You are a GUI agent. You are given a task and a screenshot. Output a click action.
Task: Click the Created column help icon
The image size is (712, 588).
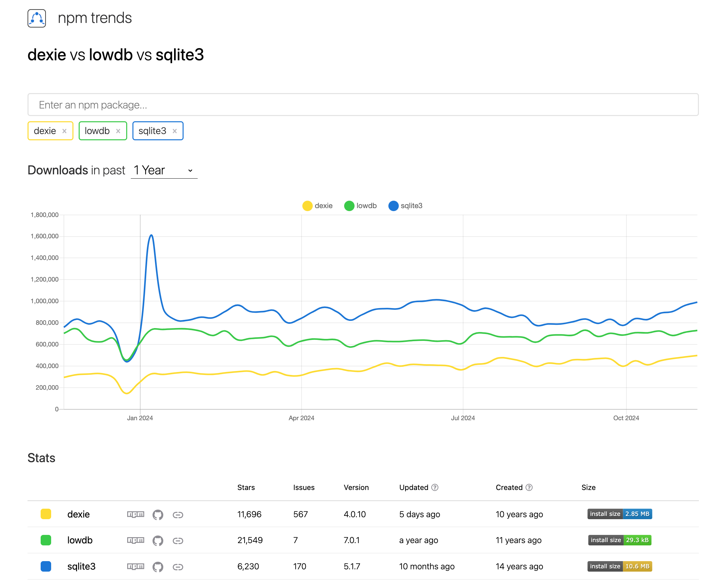click(x=529, y=487)
